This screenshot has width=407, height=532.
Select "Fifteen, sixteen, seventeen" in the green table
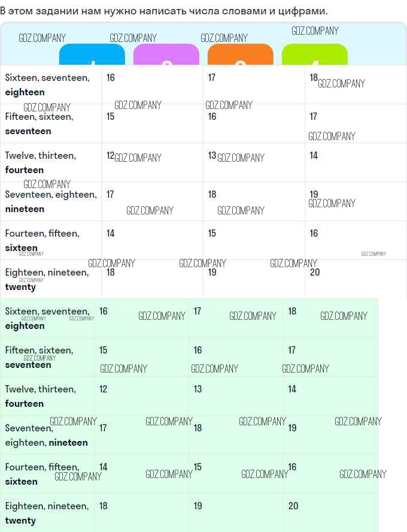pyautogui.click(x=39, y=357)
